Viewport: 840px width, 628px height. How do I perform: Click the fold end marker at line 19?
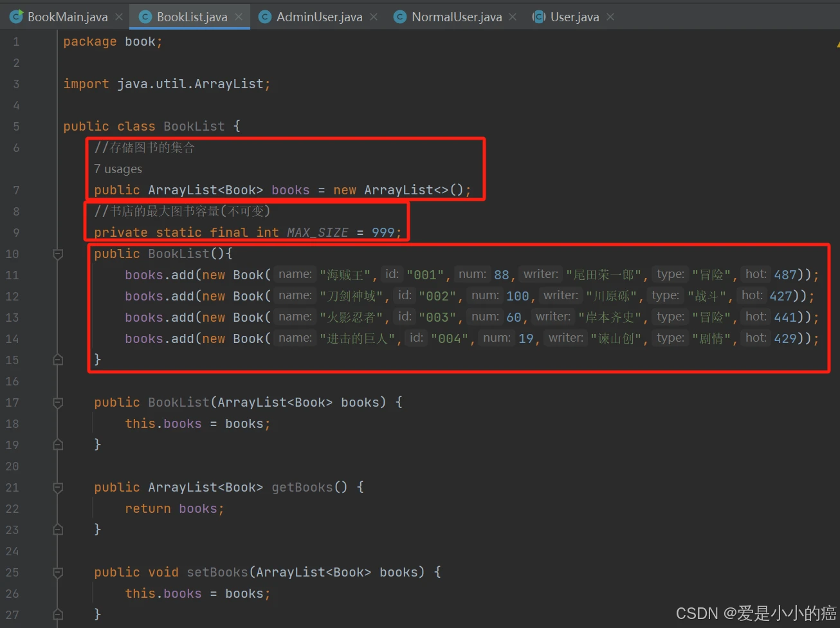pyautogui.click(x=58, y=445)
